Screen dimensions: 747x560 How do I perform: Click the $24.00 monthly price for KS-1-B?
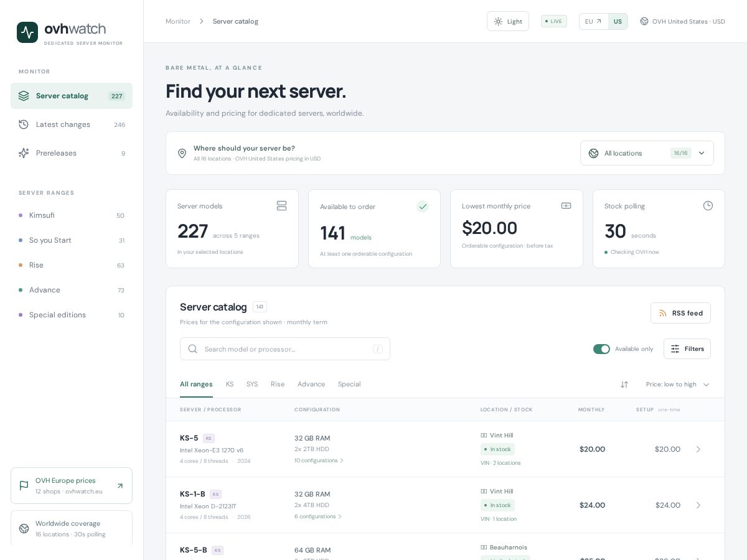click(x=592, y=505)
